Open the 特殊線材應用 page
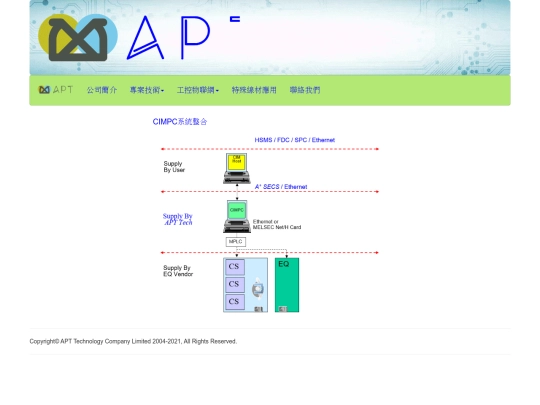This screenshot has height=405, width=540. (254, 90)
